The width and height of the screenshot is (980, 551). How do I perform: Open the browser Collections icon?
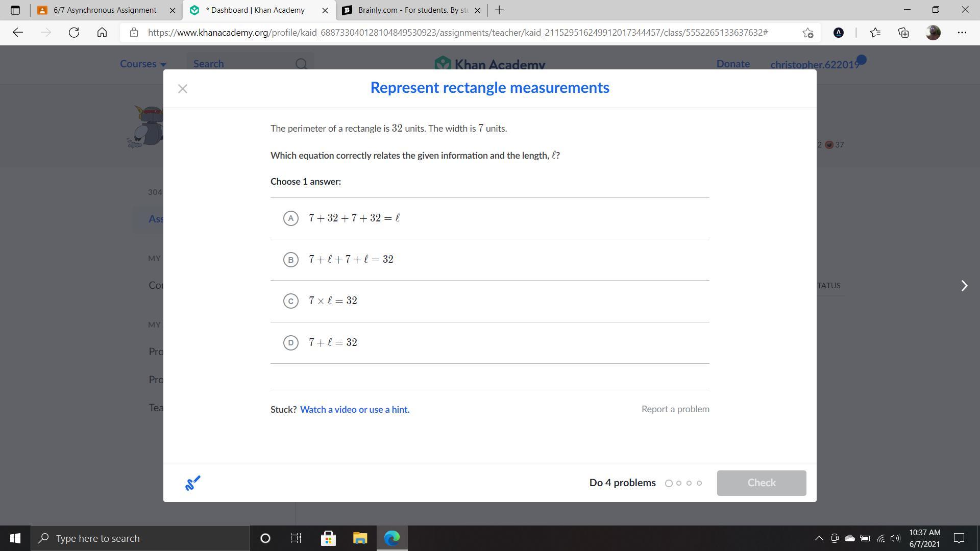click(x=903, y=33)
